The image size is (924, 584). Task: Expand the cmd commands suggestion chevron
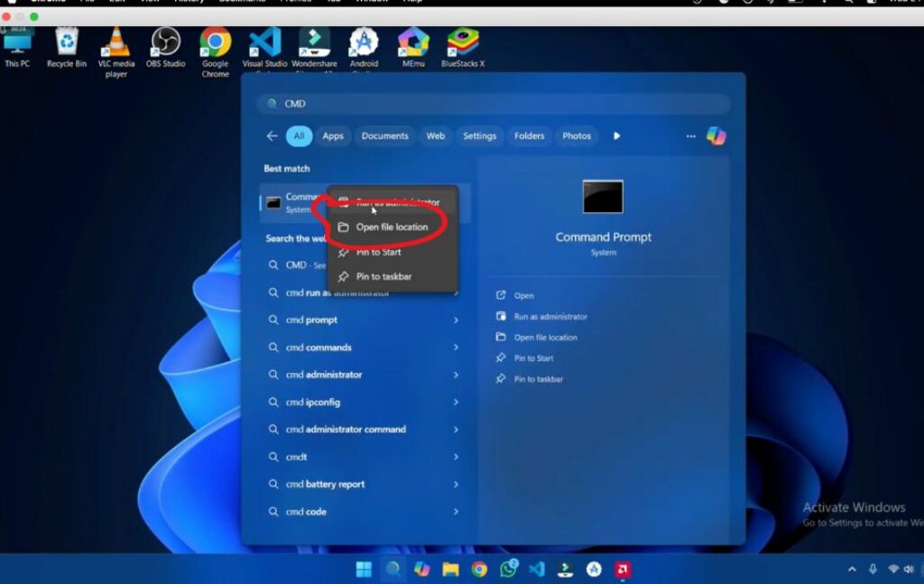[x=456, y=348]
